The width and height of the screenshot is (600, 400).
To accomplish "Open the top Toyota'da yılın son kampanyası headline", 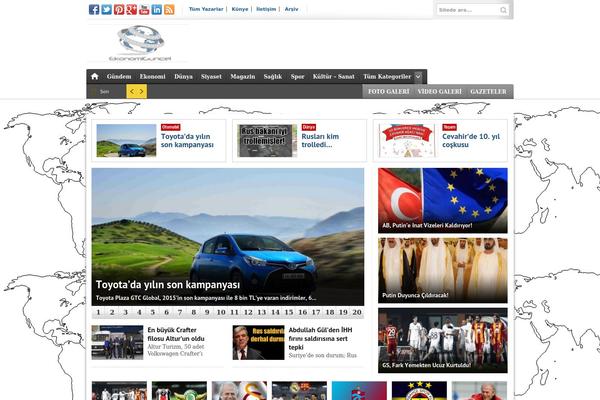I will coord(187,140).
